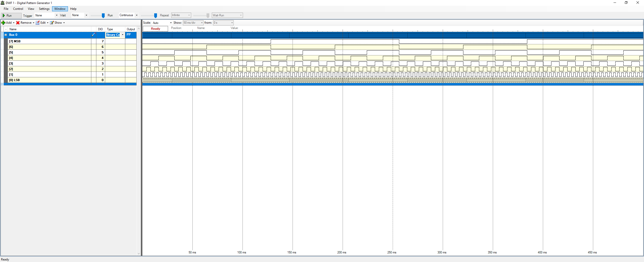644x262 pixels.
Task: Click the Ready status button
Action: point(155,29)
